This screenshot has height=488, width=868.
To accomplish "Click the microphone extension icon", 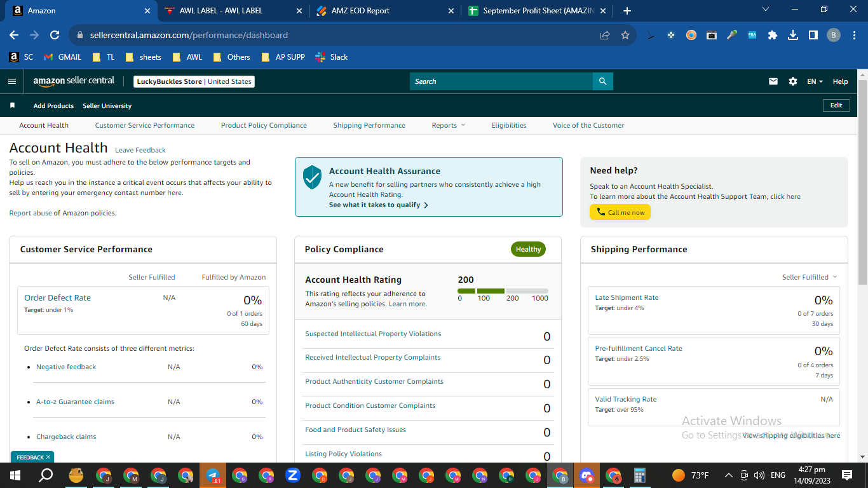I will coord(732,36).
